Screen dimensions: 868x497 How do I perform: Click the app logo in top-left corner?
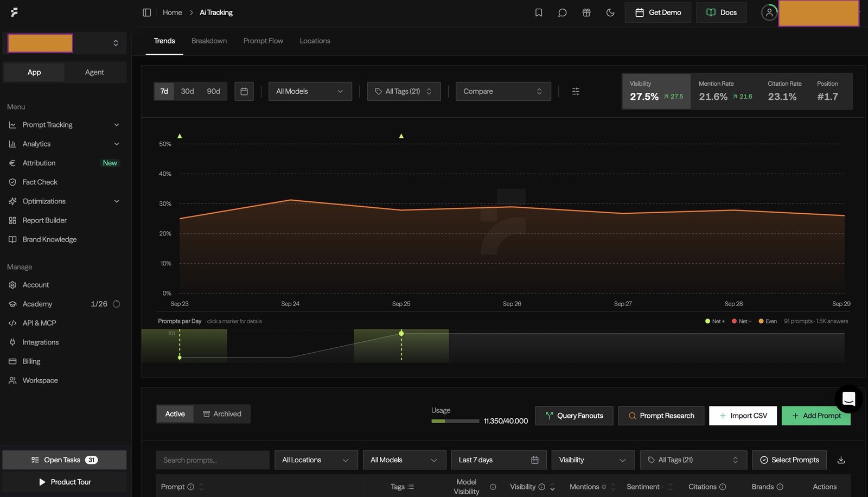pyautogui.click(x=14, y=12)
